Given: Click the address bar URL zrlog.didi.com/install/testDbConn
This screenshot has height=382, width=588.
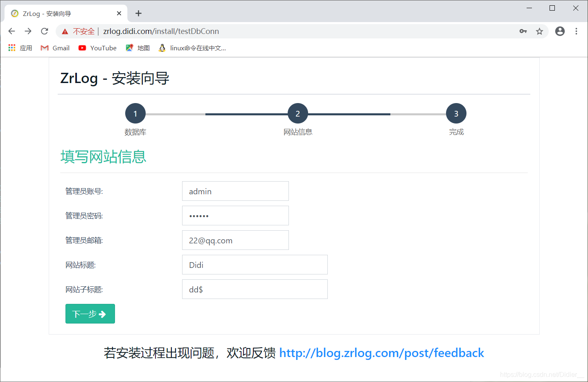Looking at the screenshot, I should [161, 31].
